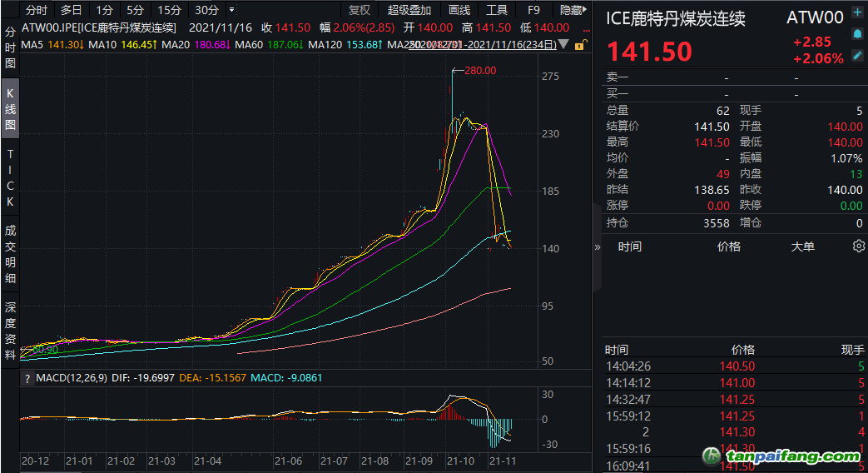Open the 深度资料 sidebar tab
The image size is (868, 473).
pyautogui.click(x=10, y=328)
